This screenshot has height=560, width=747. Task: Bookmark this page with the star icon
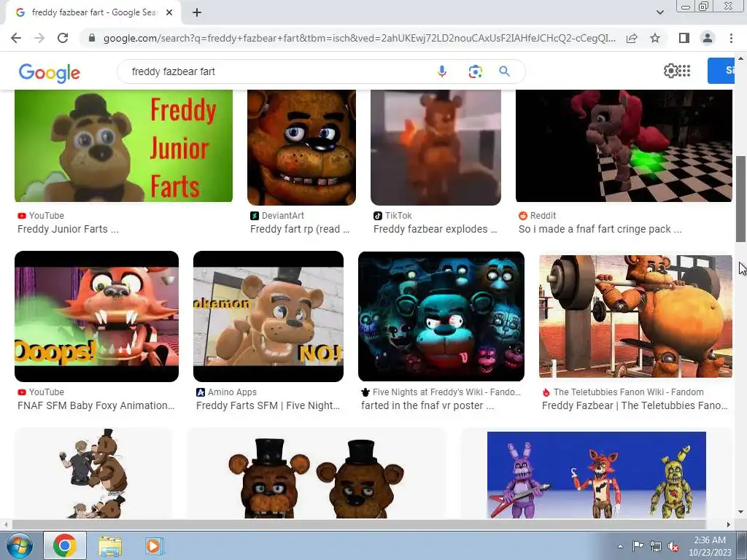pyautogui.click(x=655, y=38)
